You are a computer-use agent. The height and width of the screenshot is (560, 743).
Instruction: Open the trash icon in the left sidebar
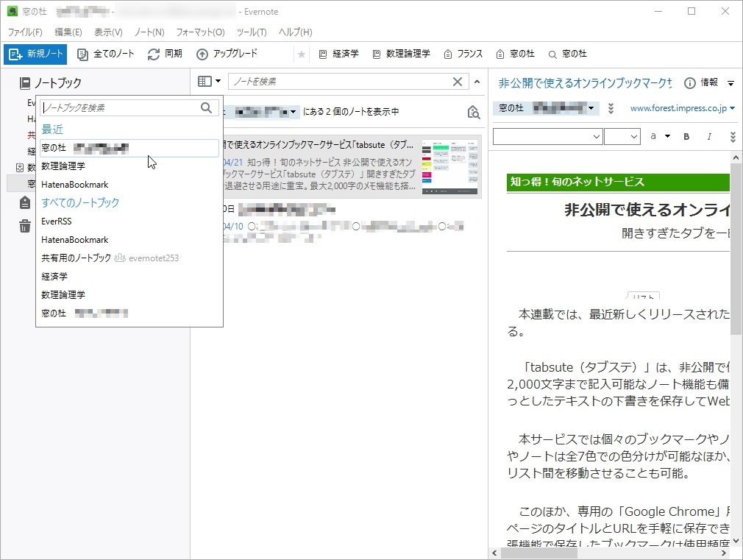(24, 226)
